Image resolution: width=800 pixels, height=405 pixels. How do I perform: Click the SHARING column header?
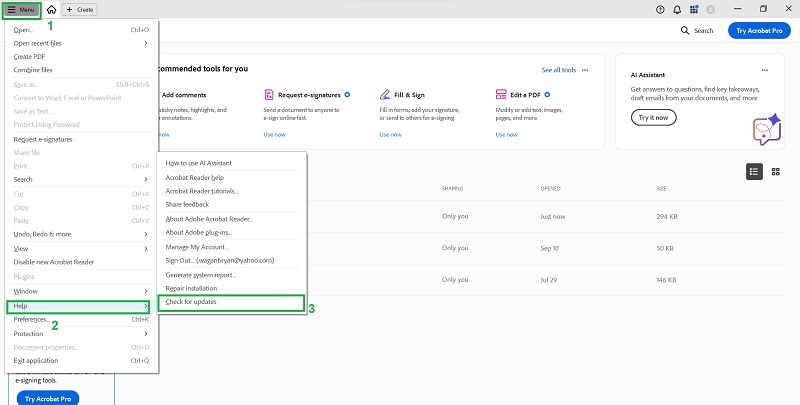[x=453, y=189]
